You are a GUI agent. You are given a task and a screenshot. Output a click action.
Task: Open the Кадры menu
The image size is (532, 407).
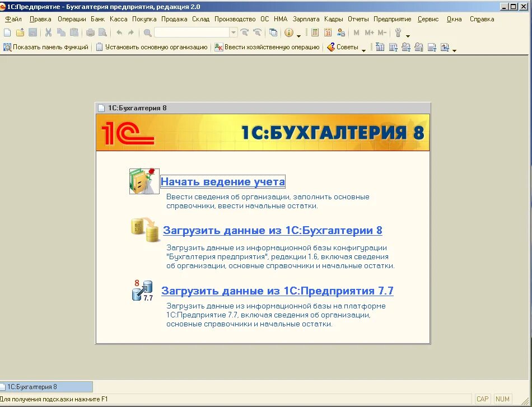tap(334, 19)
